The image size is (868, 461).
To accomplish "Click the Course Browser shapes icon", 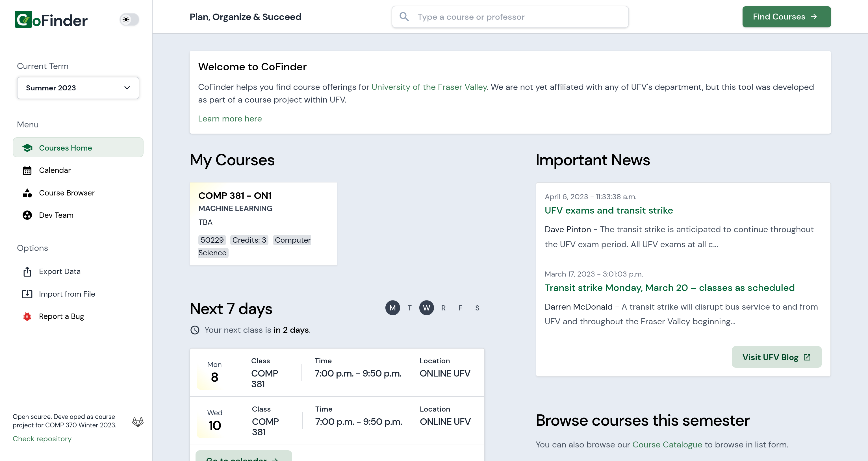I will (27, 193).
